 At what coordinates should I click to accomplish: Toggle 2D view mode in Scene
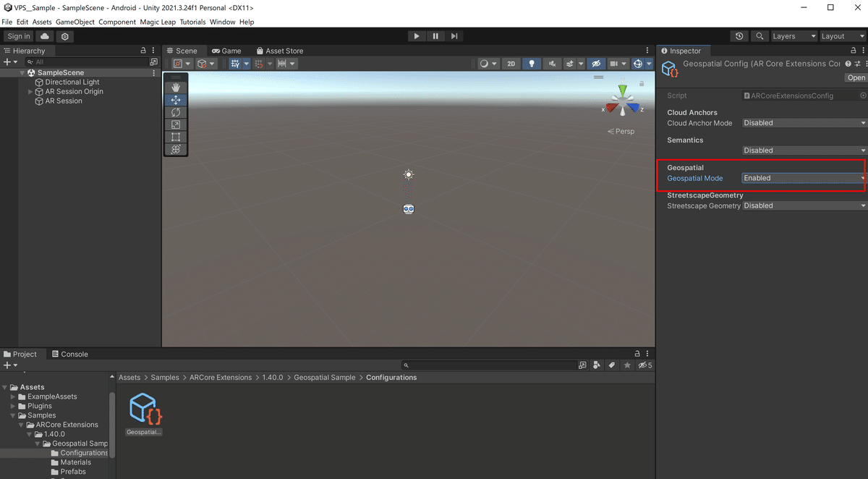[x=511, y=64]
